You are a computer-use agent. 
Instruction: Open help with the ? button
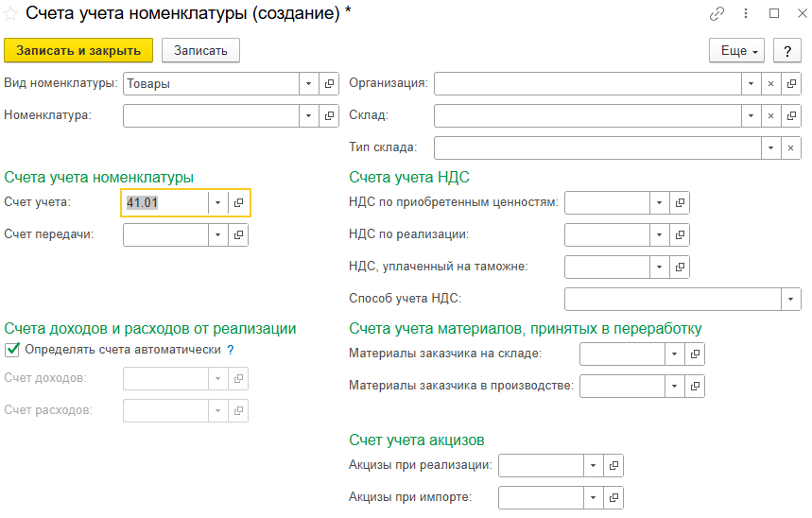(x=787, y=51)
